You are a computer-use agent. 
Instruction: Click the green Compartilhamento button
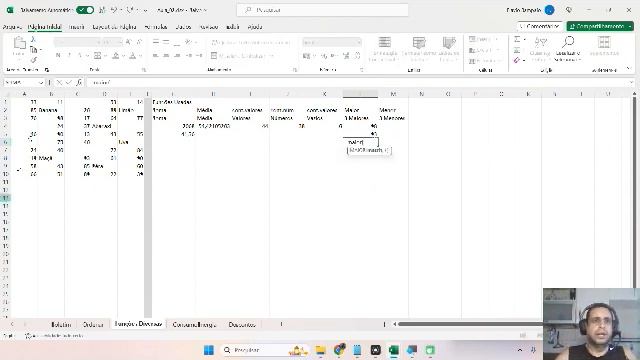(x=600, y=26)
